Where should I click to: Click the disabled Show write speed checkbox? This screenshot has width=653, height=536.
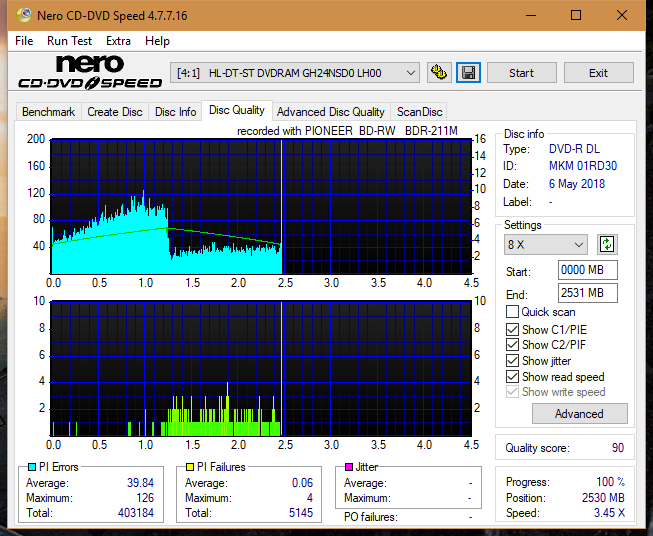point(512,392)
